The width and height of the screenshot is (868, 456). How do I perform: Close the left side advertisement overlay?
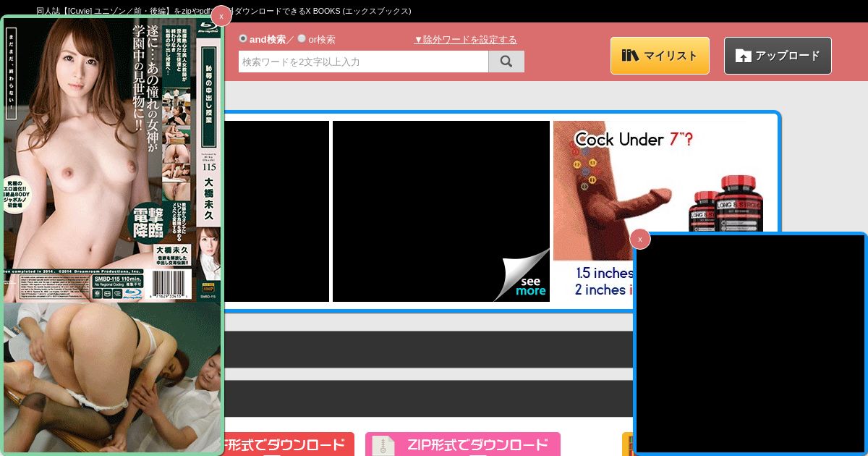pos(221,16)
